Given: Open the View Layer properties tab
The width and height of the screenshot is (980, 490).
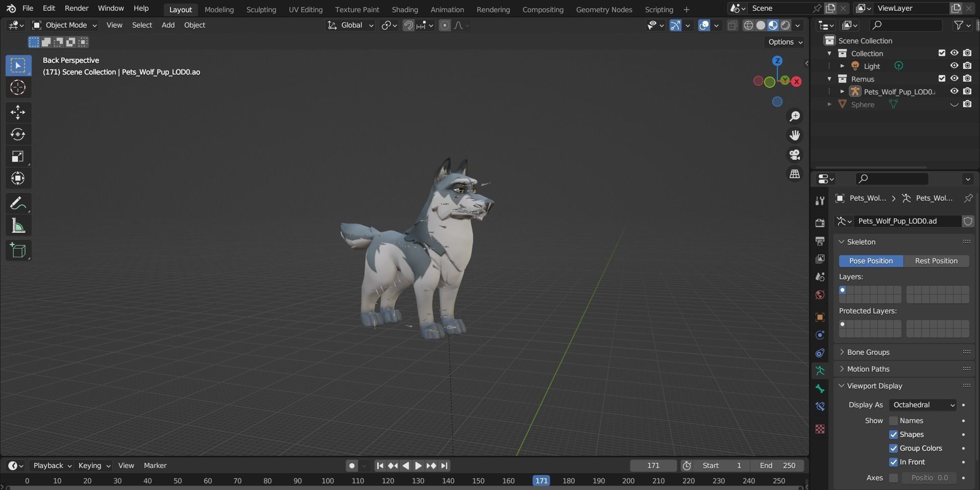Looking at the screenshot, I should pyautogui.click(x=820, y=259).
